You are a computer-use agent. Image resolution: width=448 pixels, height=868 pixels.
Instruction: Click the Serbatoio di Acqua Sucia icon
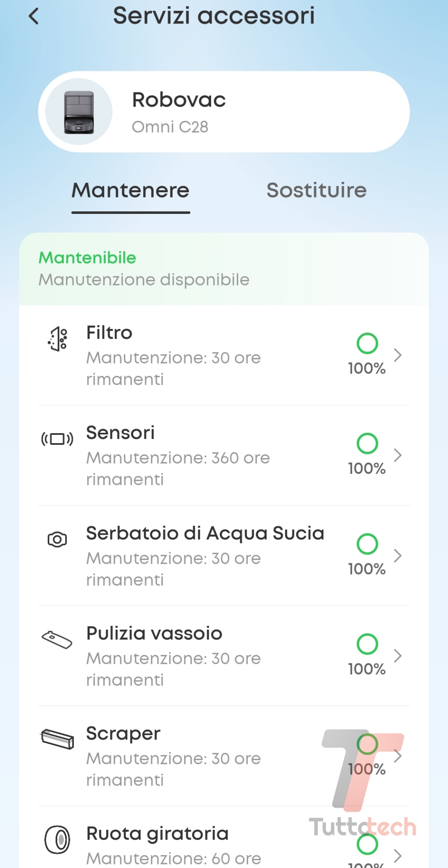(57, 539)
